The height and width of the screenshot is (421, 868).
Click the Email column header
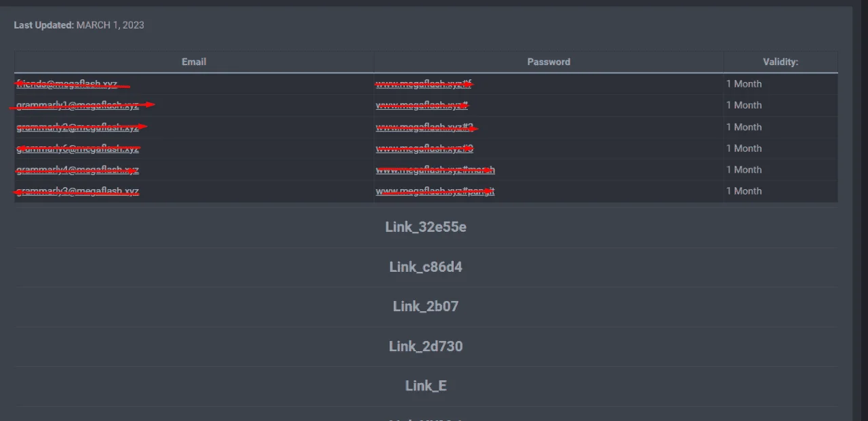(194, 62)
